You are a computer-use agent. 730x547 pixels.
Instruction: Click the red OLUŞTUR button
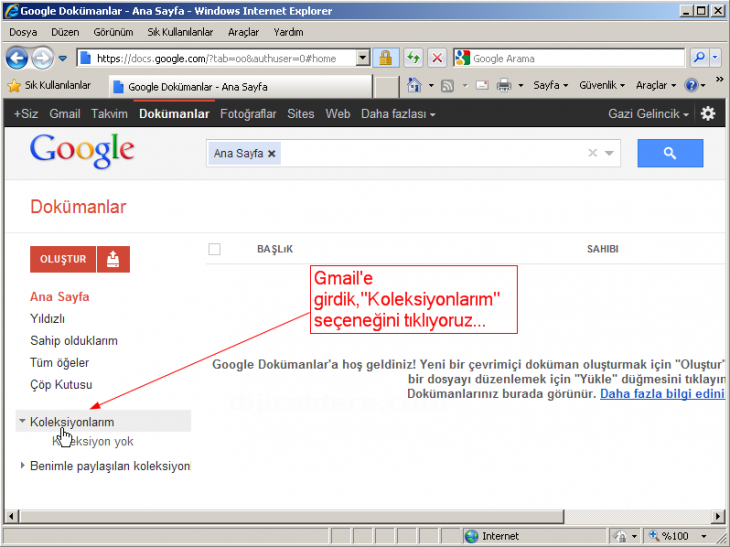coord(63,259)
